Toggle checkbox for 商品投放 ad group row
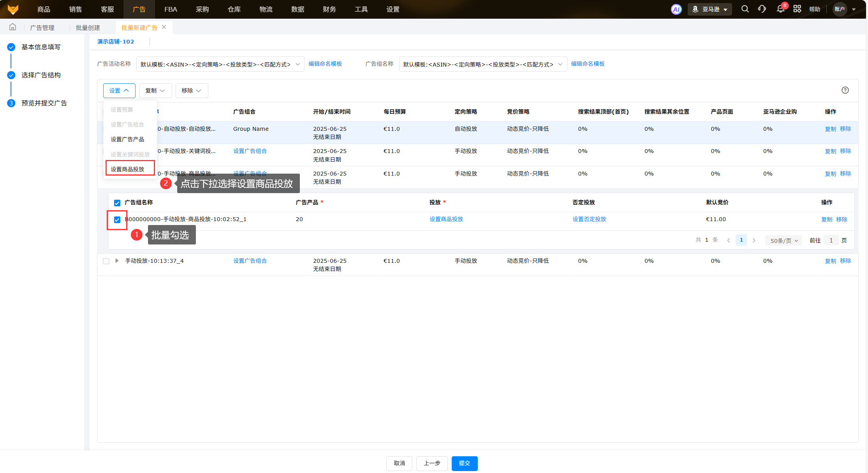868x473 pixels. (117, 220)
